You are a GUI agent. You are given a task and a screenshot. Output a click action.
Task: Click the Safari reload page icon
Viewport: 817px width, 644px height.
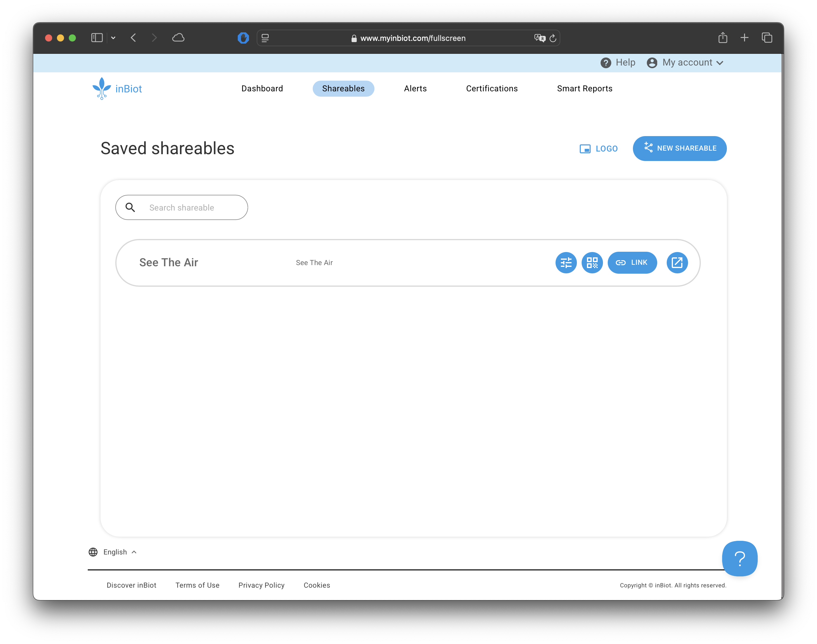[x=553, y=38]
